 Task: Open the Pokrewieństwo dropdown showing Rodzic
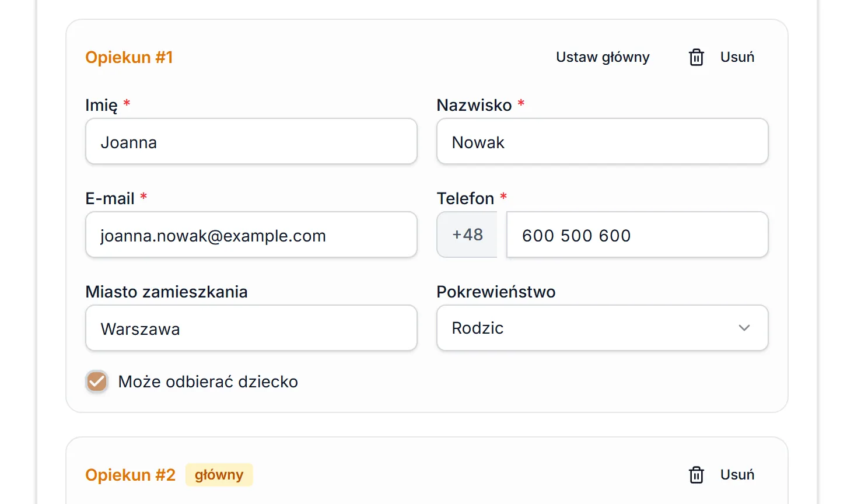pyautogui.click(x=602, y=328)
